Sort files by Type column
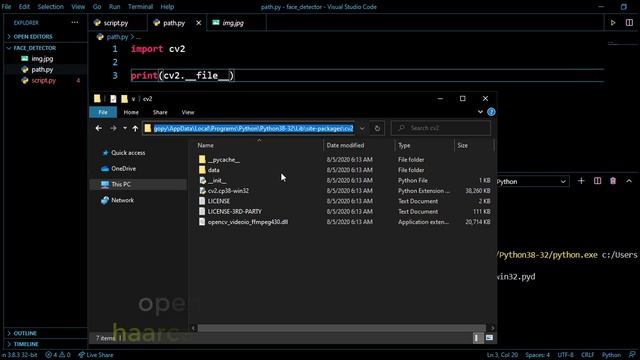The height and width of the screenshot is (360, 640). pyautogui.click(x=404, y=145)
